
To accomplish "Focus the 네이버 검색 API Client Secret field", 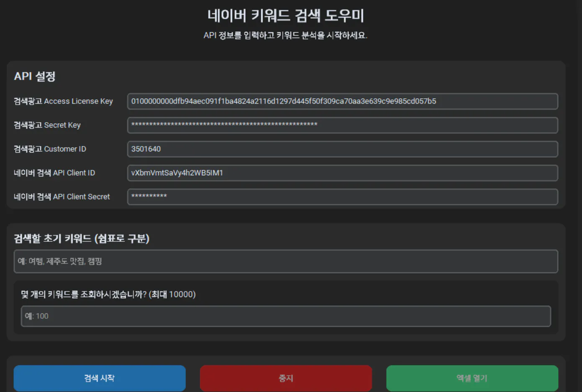I will point(343,197).
